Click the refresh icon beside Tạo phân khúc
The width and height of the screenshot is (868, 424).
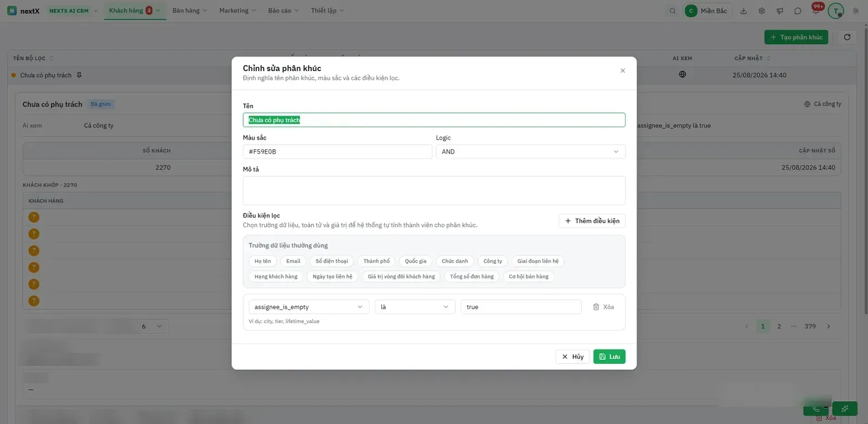[x=847, y=37]
